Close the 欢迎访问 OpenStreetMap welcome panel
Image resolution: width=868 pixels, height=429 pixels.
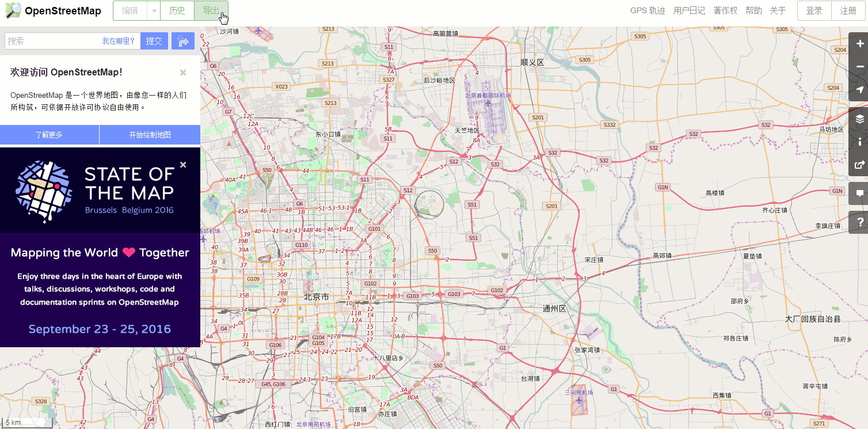[183, 73]
